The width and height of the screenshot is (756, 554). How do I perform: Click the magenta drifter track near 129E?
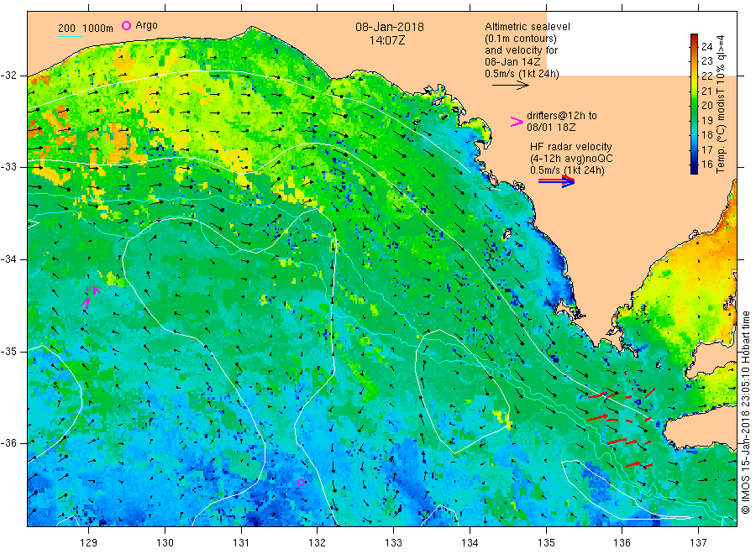coord(90,297)
